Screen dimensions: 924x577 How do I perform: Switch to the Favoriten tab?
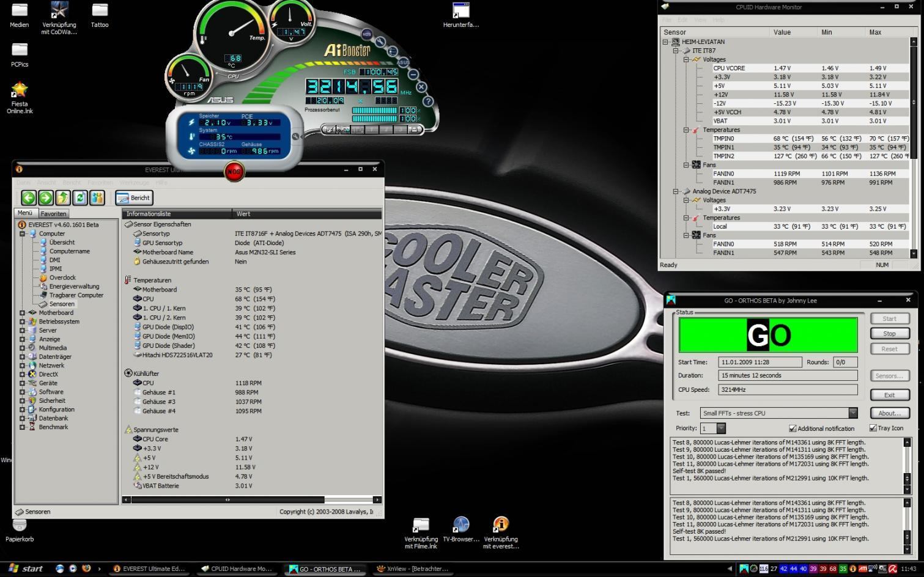click(x=53, y=214)
